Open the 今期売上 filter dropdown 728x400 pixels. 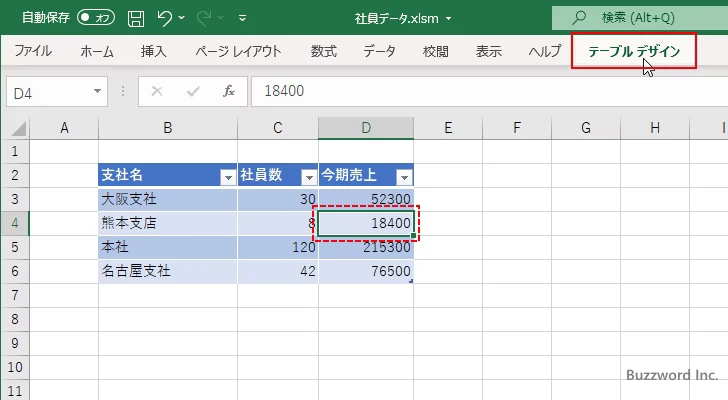point(404,177)
